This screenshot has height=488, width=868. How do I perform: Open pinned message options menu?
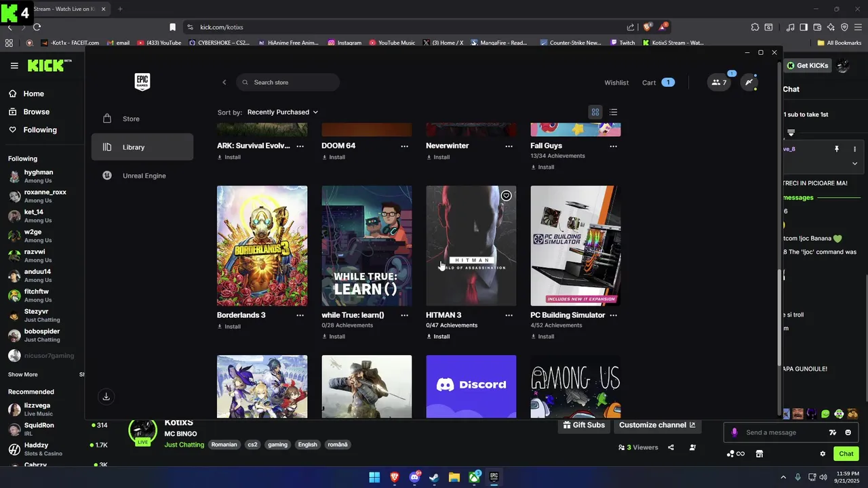click(854, 149)
